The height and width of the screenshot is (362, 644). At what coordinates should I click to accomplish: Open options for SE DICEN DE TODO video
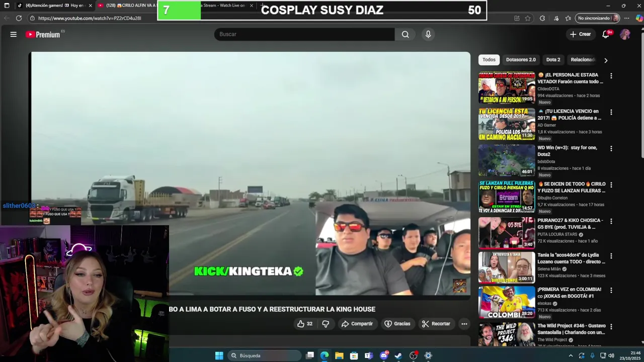click(611, 185)
